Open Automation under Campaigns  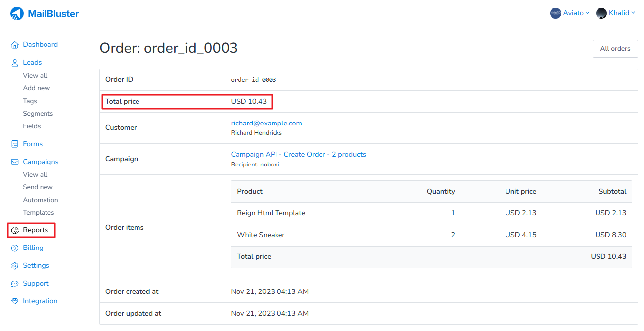coord(41,200)
